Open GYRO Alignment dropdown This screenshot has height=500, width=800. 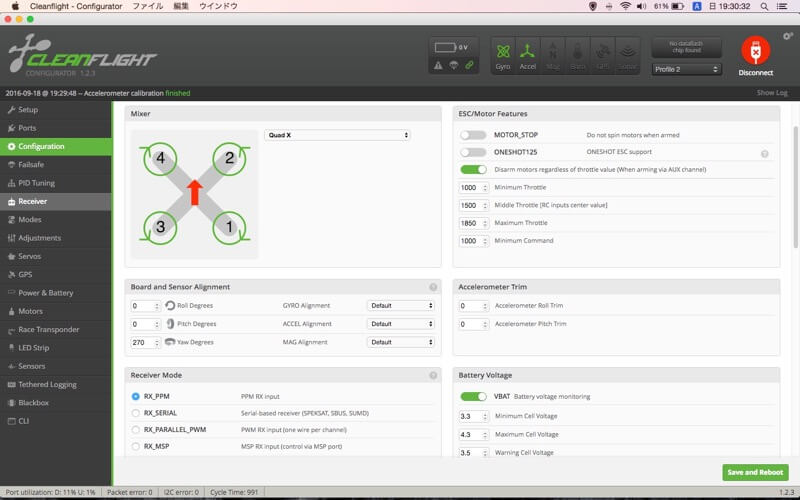401,306
